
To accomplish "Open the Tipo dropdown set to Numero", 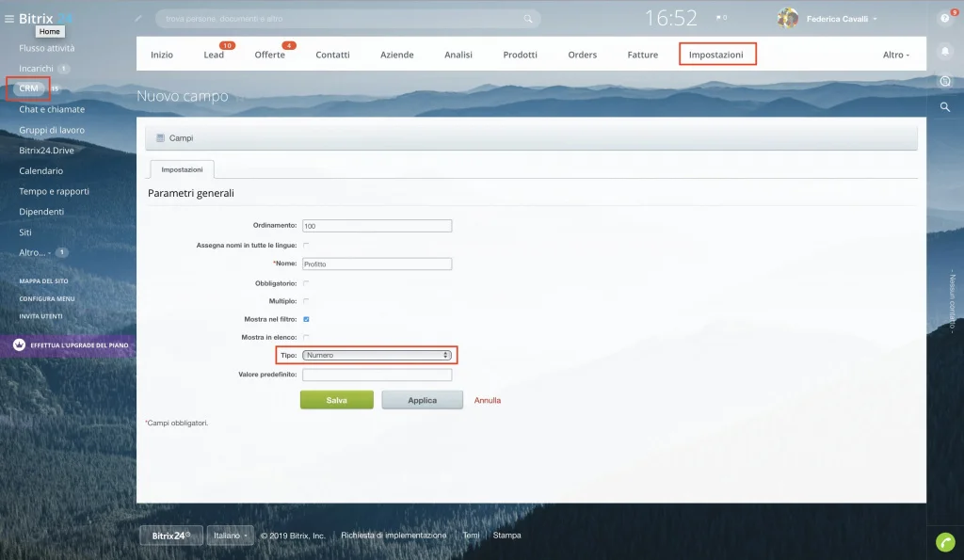I will pos(377,356).
